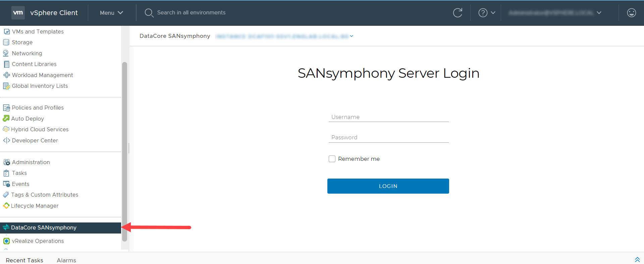This screenshot has height=264, width=644.
Task: Switch to the Alarms tab
Action: pos(66,260)
